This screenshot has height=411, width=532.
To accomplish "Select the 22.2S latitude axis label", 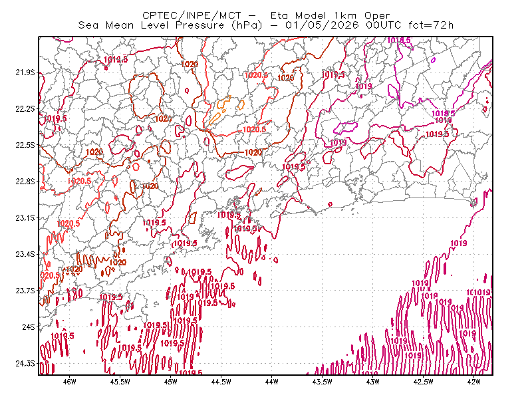I will pyautogui.click(x=25, y=108).
